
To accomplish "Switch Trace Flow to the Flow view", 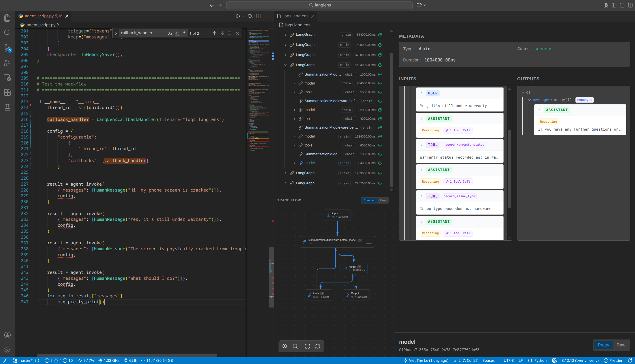I will [x=383, y=200].
